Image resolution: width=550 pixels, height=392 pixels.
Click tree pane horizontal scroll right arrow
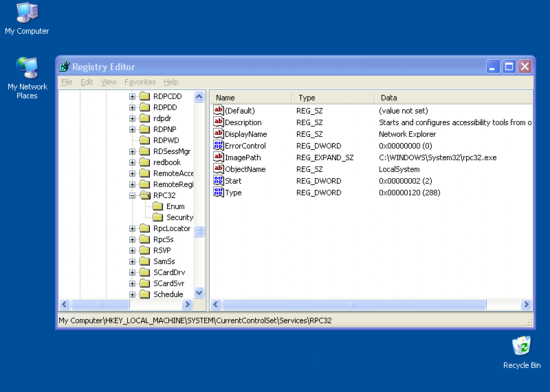(187, 304)
